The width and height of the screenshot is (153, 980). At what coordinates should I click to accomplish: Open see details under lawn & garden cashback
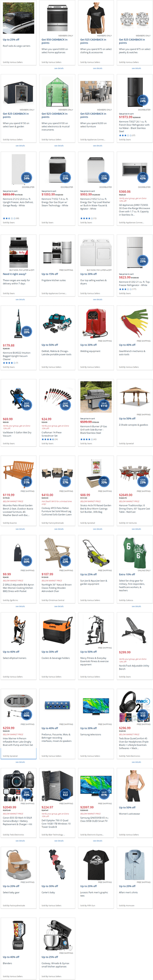click(x=20, y=146)
